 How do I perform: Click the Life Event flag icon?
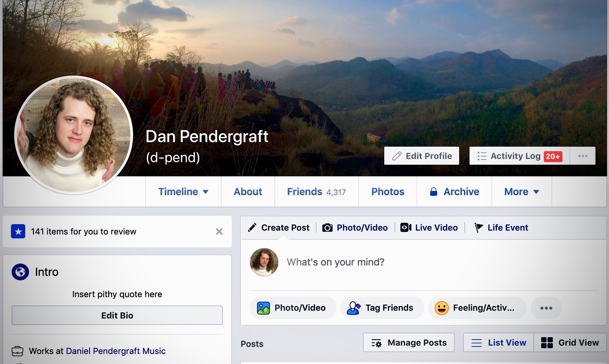[x=479, y=228]
